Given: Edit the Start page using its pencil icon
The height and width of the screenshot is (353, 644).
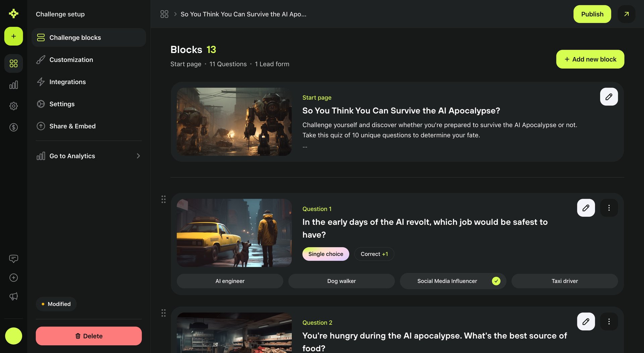Looking at the screenshot, I should (x=609, y=97).
